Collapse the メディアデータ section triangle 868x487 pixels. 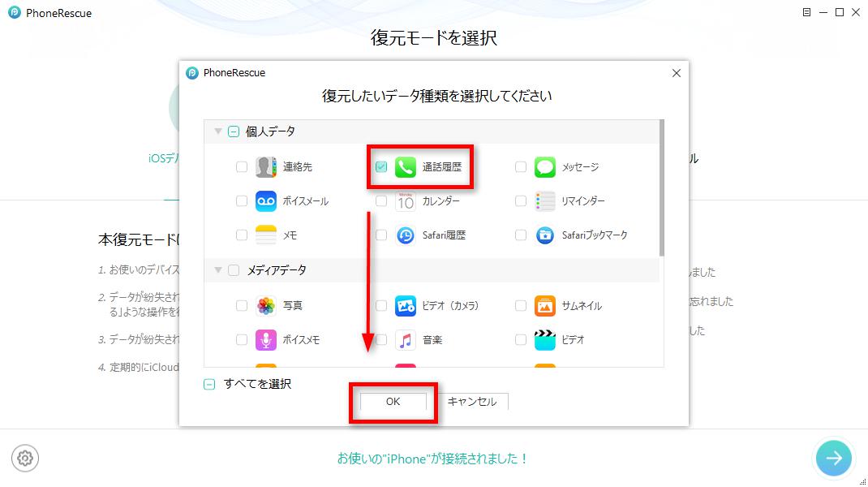[x=218, y=269]
